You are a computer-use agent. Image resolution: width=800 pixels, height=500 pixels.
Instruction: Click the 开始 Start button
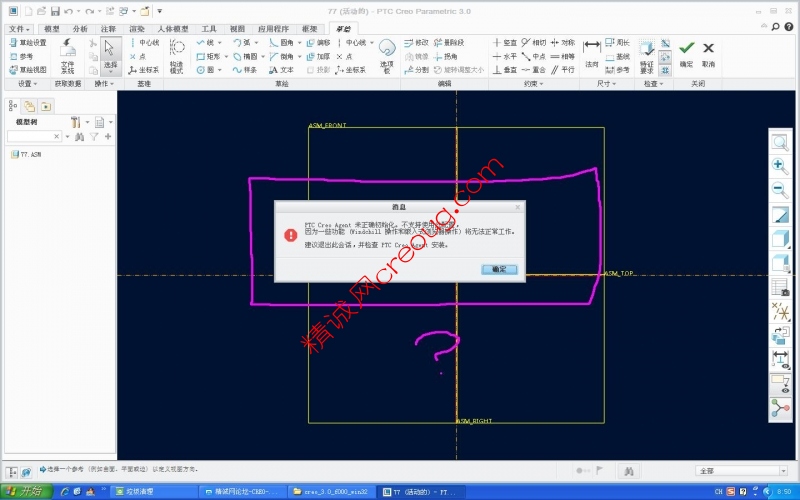pos(26,491)
